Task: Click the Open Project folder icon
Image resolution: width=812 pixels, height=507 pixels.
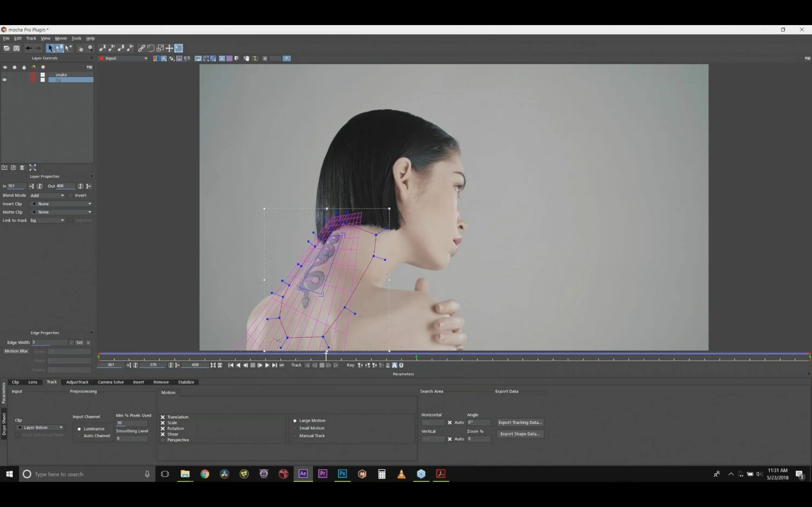Action: (7, 48)
